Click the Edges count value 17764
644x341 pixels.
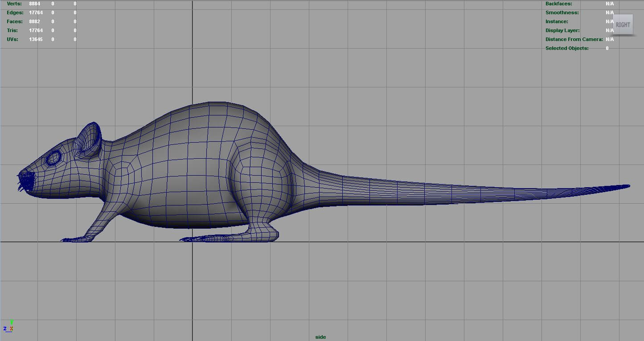(36, 12)
